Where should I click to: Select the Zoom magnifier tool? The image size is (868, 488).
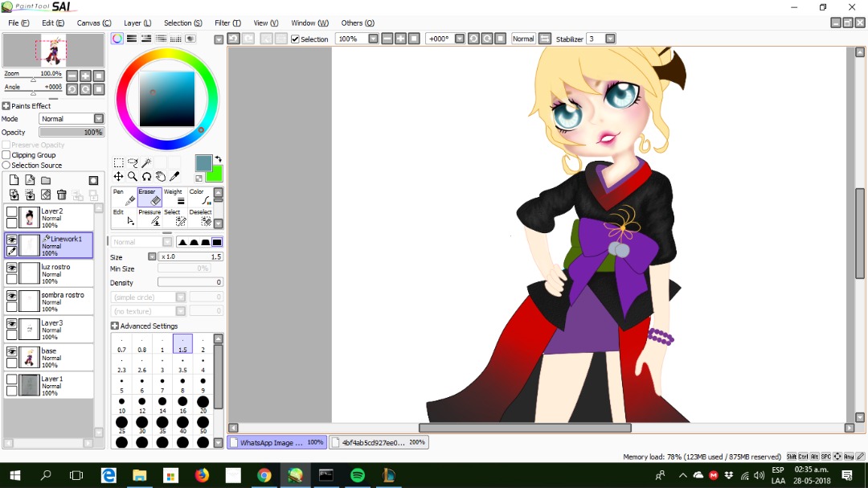(133, 176)
